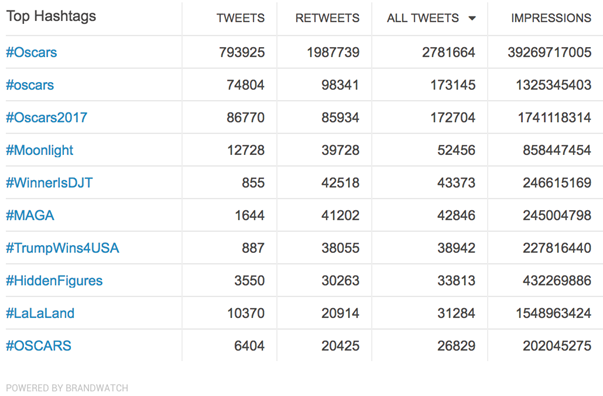The height and width of the screenshot is (396, 603).
Task: Select the ALL TWEETS column header
Action: tap(423, 18)
